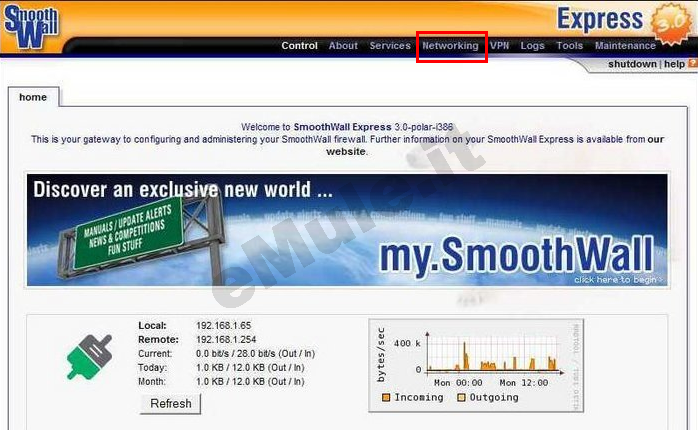Click the Current rate value text

click(255, 353)
